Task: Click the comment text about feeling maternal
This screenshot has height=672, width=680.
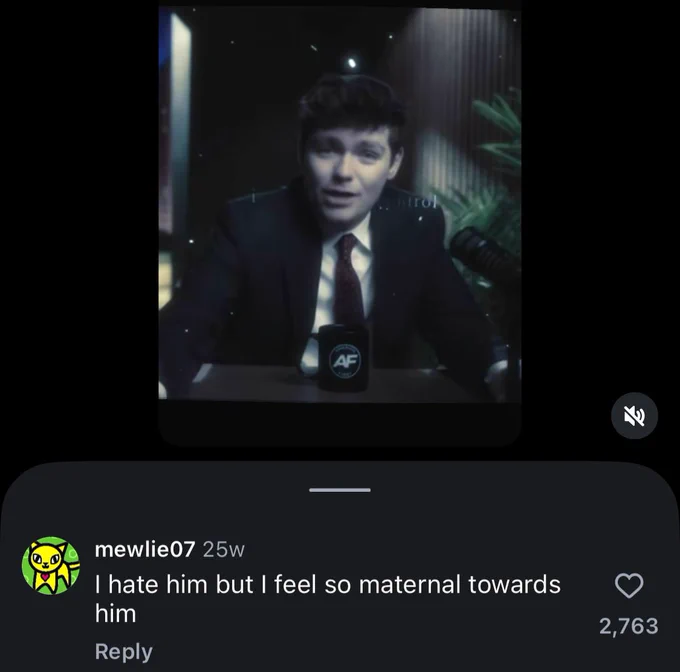Action: coord(327,598)
